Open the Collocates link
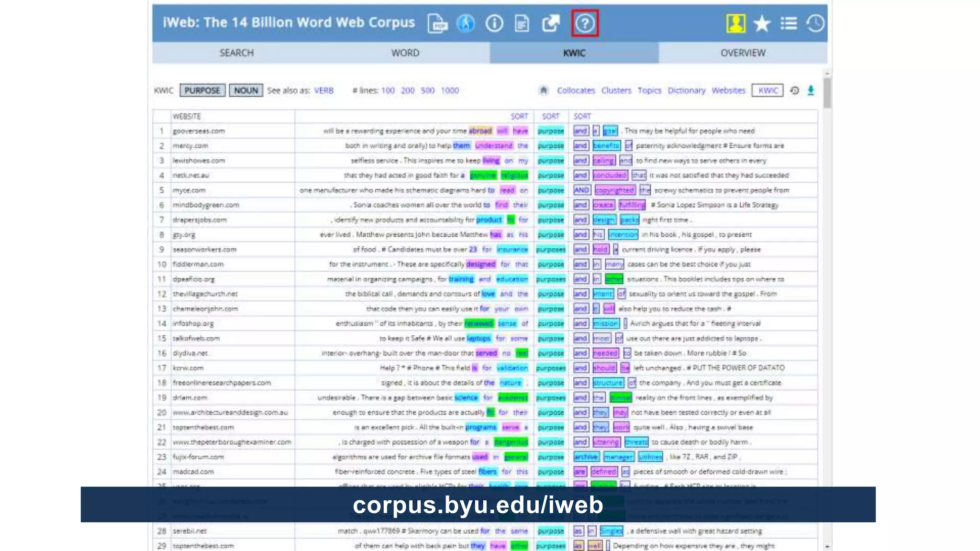 [x=576, y=90]
